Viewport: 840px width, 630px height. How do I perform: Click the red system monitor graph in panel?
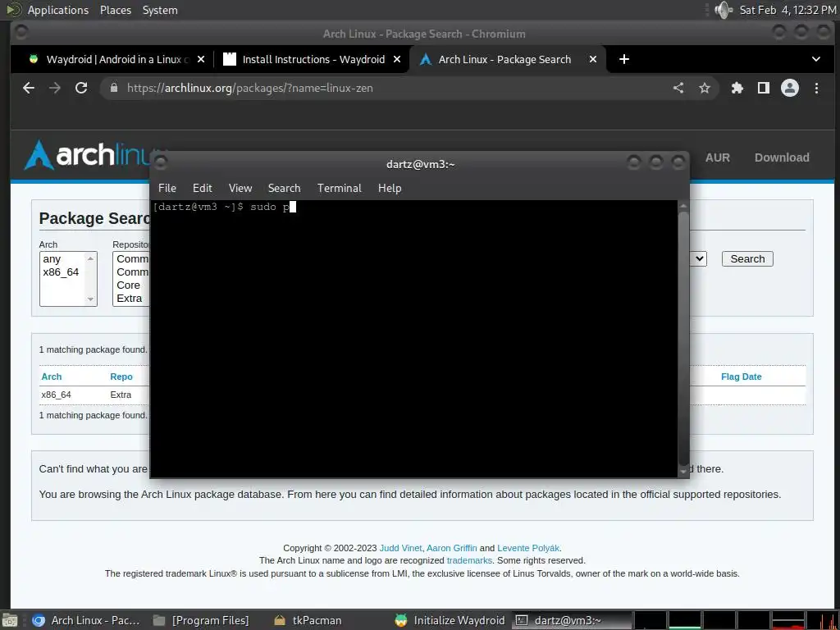[x=788, y=620]
